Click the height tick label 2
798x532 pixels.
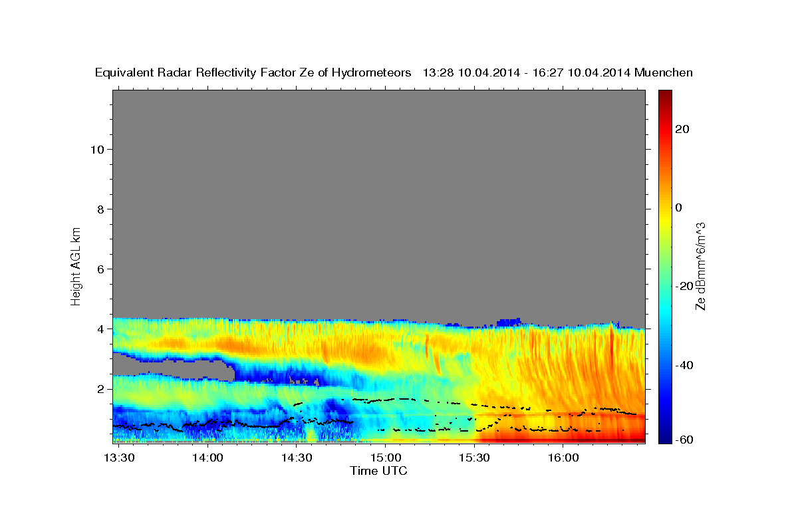[x=101, y=389]
